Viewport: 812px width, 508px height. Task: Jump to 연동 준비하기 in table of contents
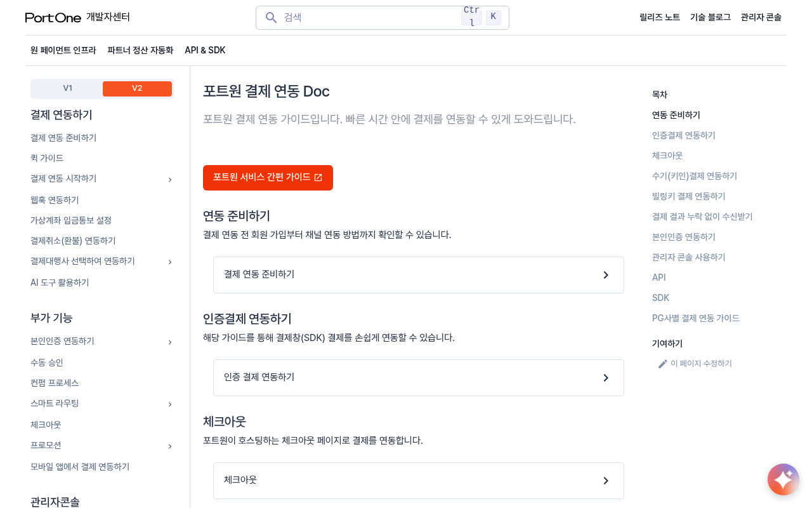(x=676, y=115)
